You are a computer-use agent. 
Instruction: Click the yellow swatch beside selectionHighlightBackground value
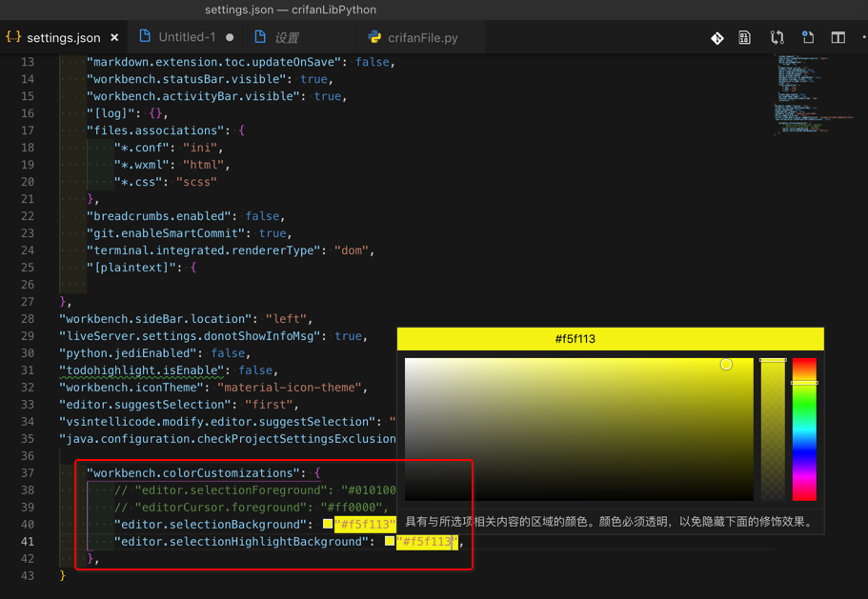(390, 541)
